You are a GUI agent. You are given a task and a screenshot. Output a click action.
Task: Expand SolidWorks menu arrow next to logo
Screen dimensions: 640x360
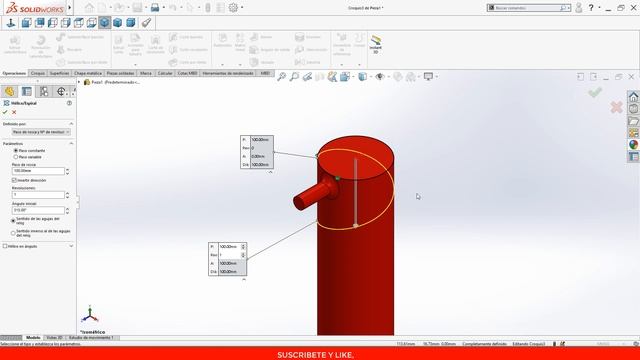coord(70,8)
